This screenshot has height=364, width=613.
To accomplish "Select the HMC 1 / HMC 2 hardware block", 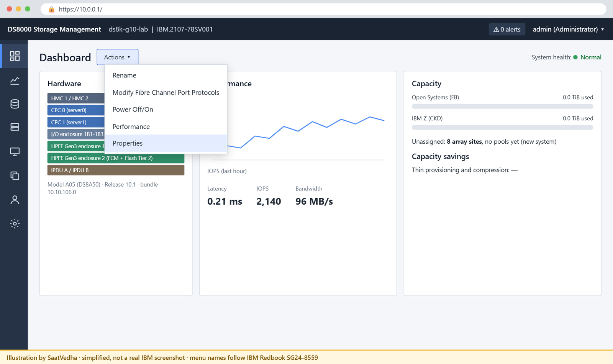I will tap(76, 98).
